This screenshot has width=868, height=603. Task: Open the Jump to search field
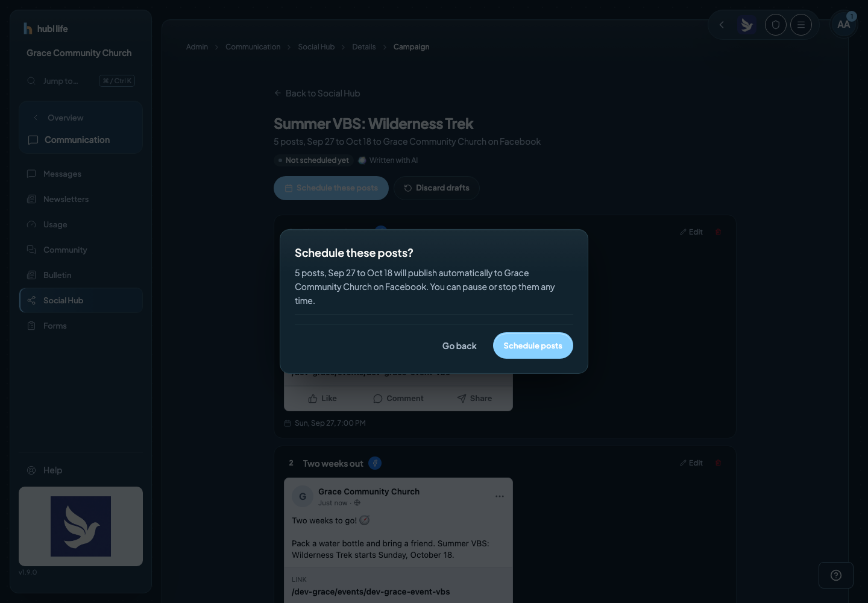(81, 81)
